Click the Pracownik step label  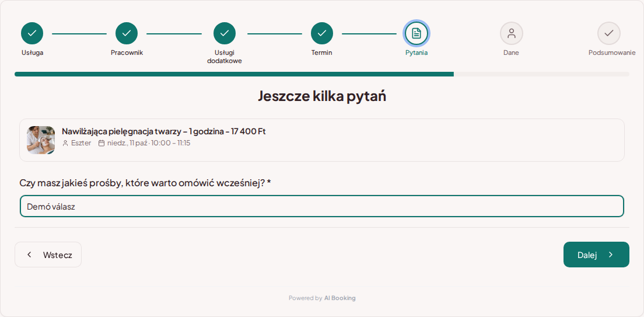pos(127,53)
